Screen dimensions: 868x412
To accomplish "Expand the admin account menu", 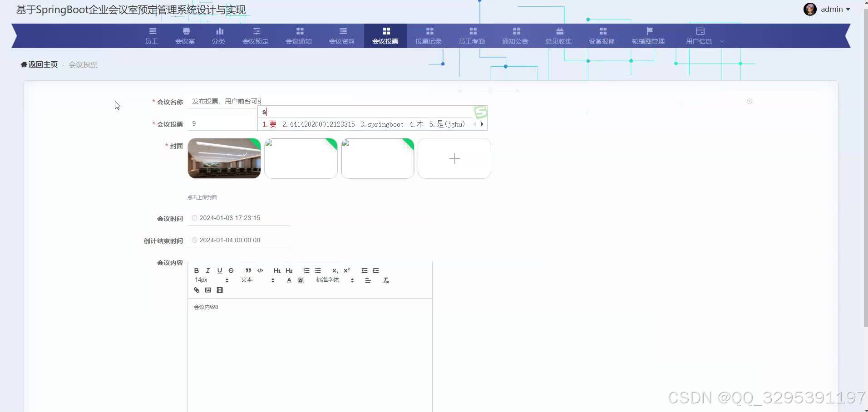I will pyautogui.click(x=833, y=9).
